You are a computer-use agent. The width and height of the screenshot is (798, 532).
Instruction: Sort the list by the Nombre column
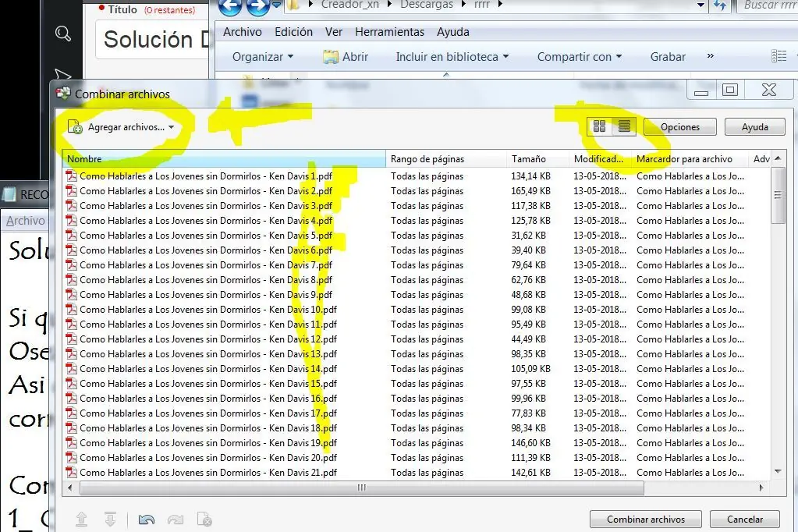tap(224, 159)
